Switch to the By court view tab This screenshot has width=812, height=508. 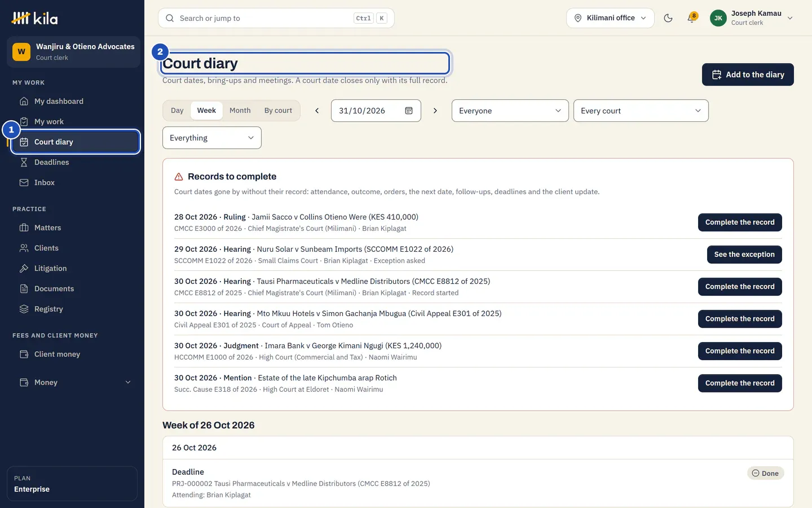[278, 111]
